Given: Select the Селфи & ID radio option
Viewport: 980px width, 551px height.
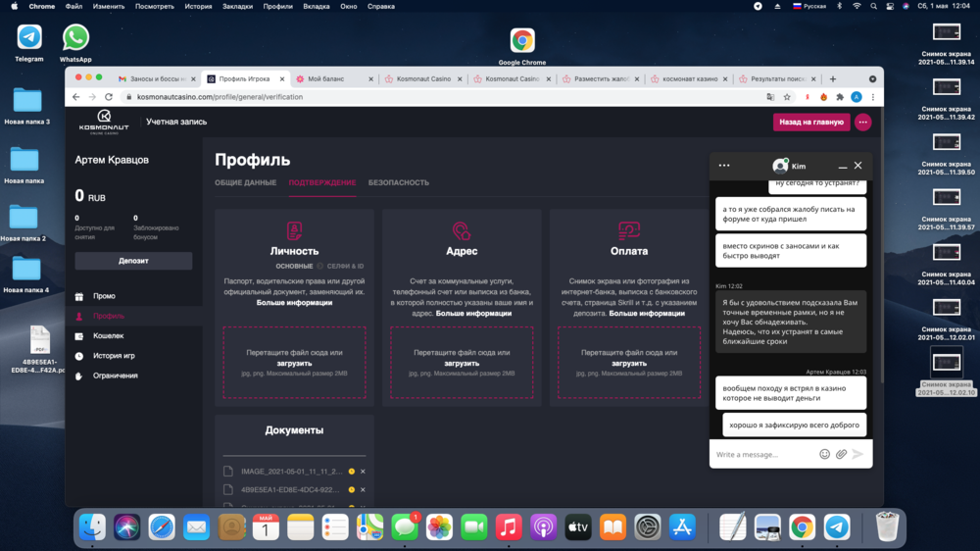Looking at the screenshot, I should point(320,266).
